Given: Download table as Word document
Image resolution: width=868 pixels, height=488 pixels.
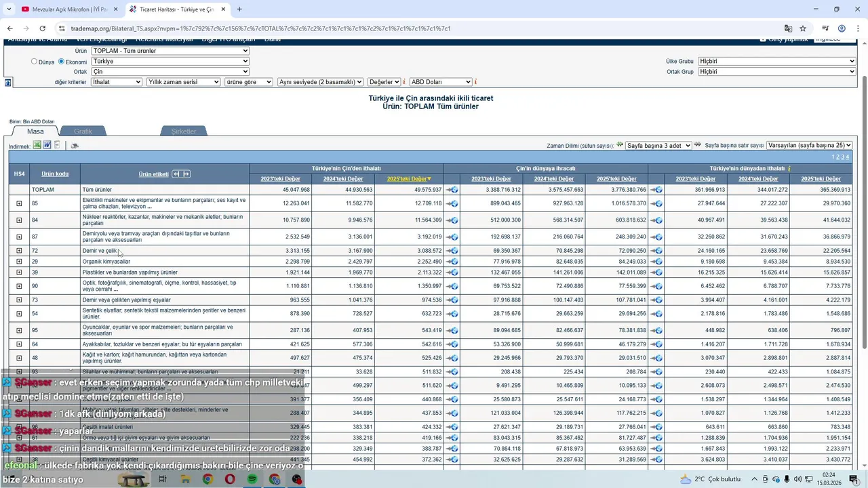Looking at the screenshot, I should [x=47, y=145].
